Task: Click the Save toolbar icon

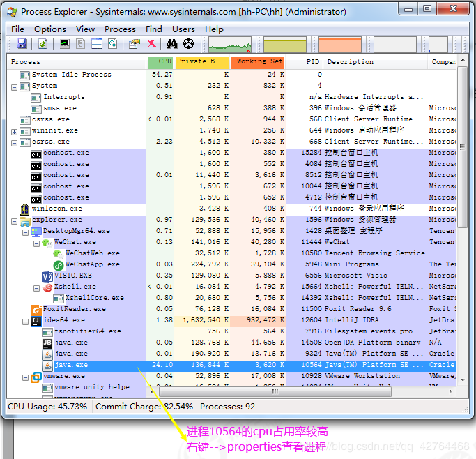Action: [22, 44]
